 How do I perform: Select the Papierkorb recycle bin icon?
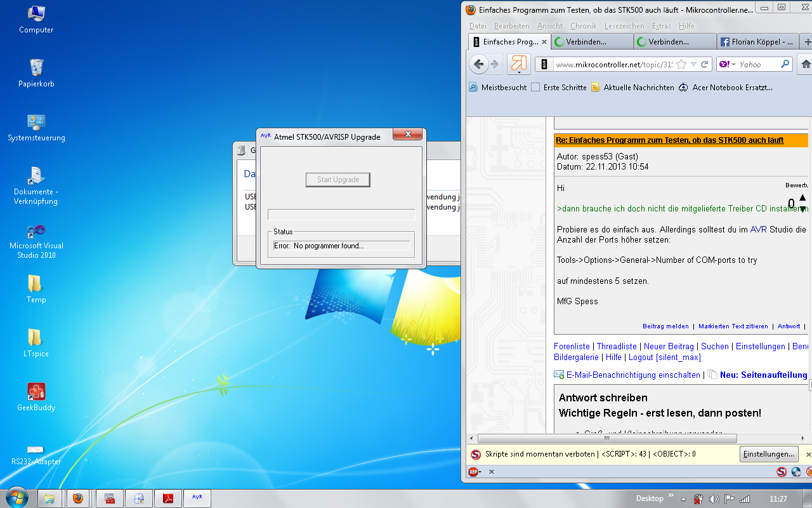click(x=36, y=73)
